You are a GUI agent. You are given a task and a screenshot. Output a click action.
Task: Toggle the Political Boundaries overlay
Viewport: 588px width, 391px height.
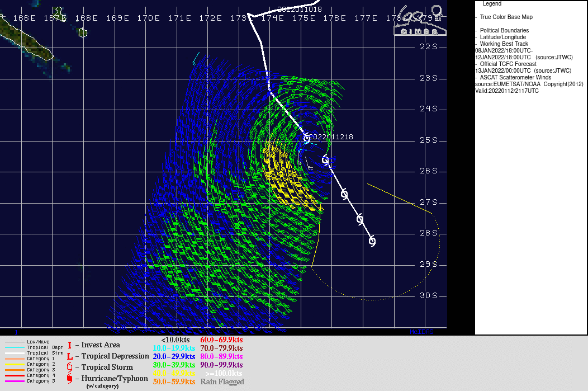[505, 30]
